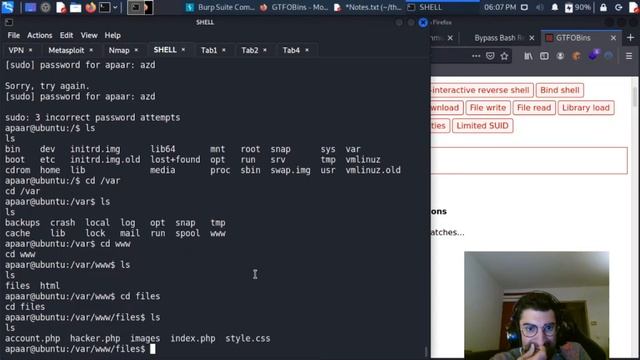Switch to Notes.txt taskbar window
640x360 pixels.
368,7
